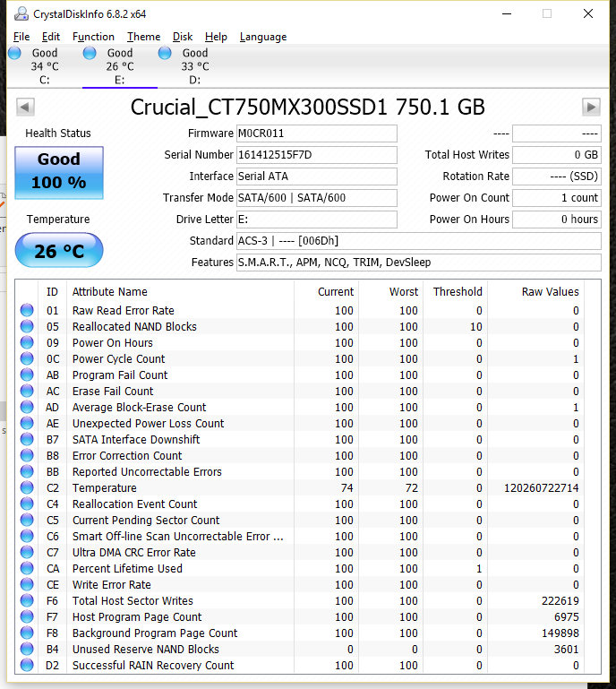Open the Help menu
616x689 pixels.
(216, 37)
